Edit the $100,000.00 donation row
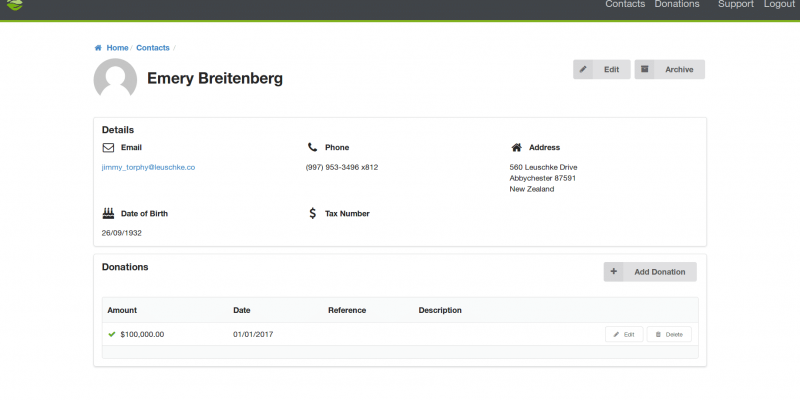This screenshot has height=400, width=800. click(624, 334)
